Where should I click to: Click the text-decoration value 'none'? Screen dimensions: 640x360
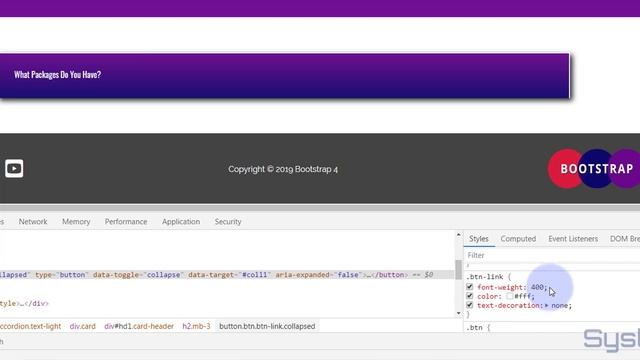tap(560, 305)
